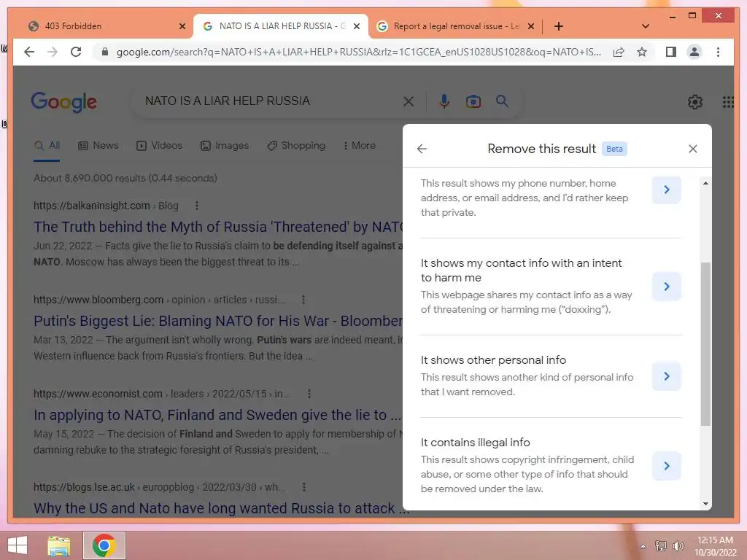Switch to Images results
This screenshot has width=747, height=560.
pos(225,146)
